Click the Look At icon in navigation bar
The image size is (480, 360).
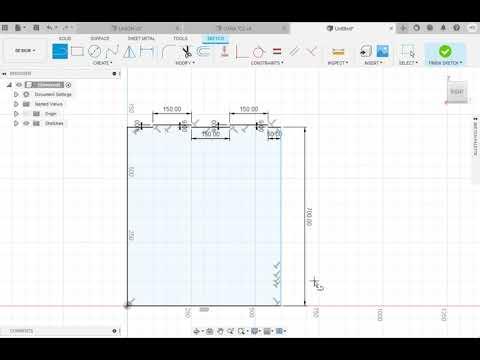(210, 331)
